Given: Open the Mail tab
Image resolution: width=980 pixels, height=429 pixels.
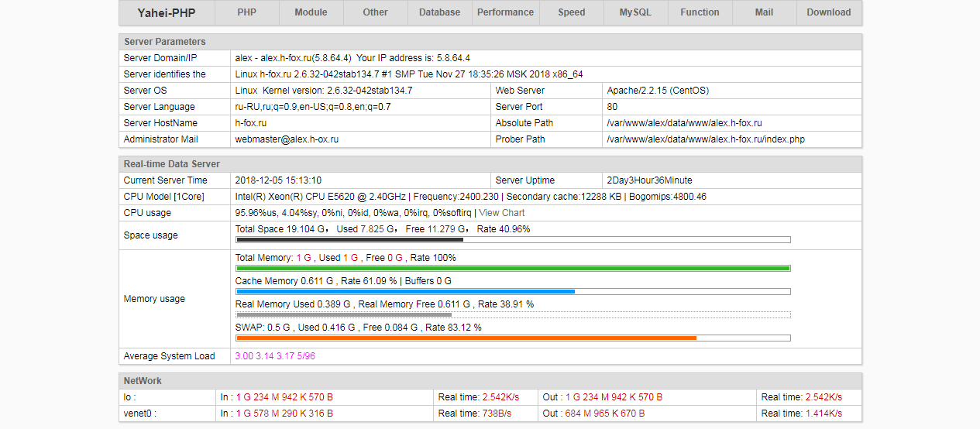Looking at the screenshot, I should [764, 12].
